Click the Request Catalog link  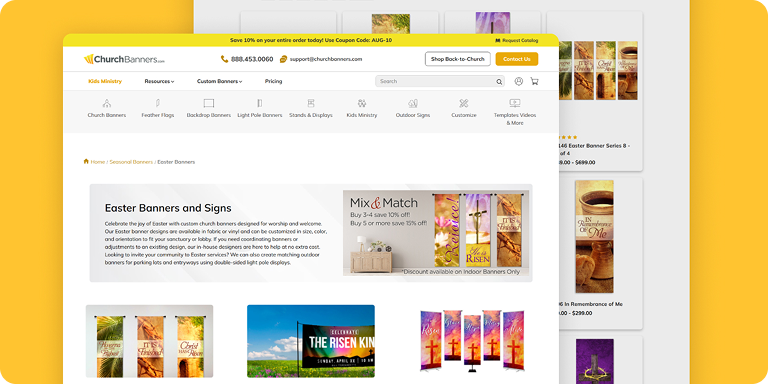(520, 41)
